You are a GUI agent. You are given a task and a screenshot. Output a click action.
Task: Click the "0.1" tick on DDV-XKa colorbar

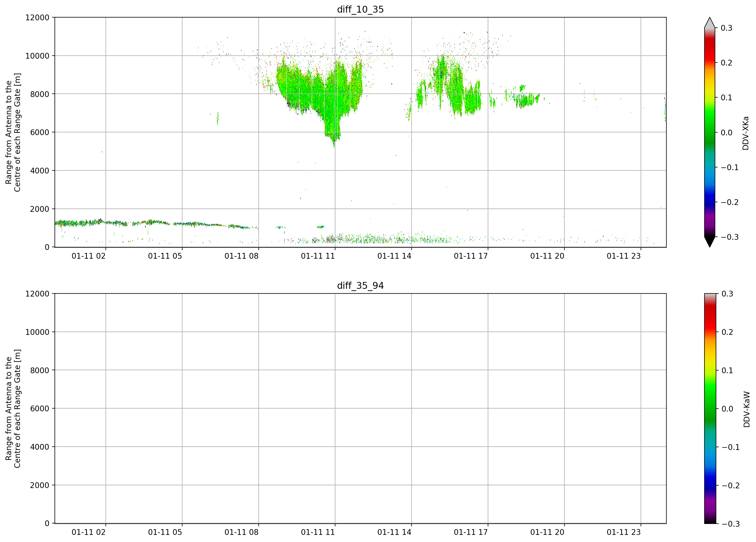point(726,98)
